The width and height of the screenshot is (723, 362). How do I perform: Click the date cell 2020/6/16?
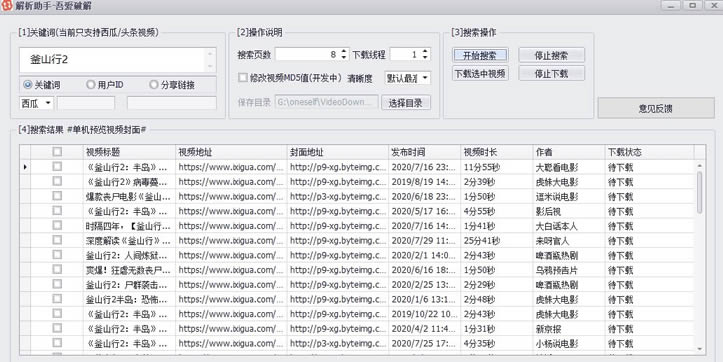[x=423, y=270]
